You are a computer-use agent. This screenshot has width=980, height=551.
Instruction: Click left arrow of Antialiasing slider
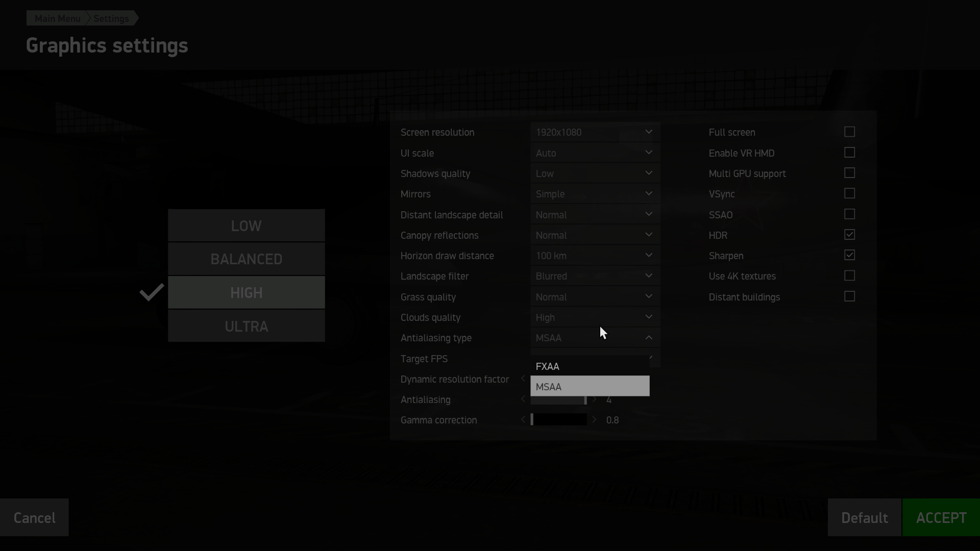click(x=523, y=399)
